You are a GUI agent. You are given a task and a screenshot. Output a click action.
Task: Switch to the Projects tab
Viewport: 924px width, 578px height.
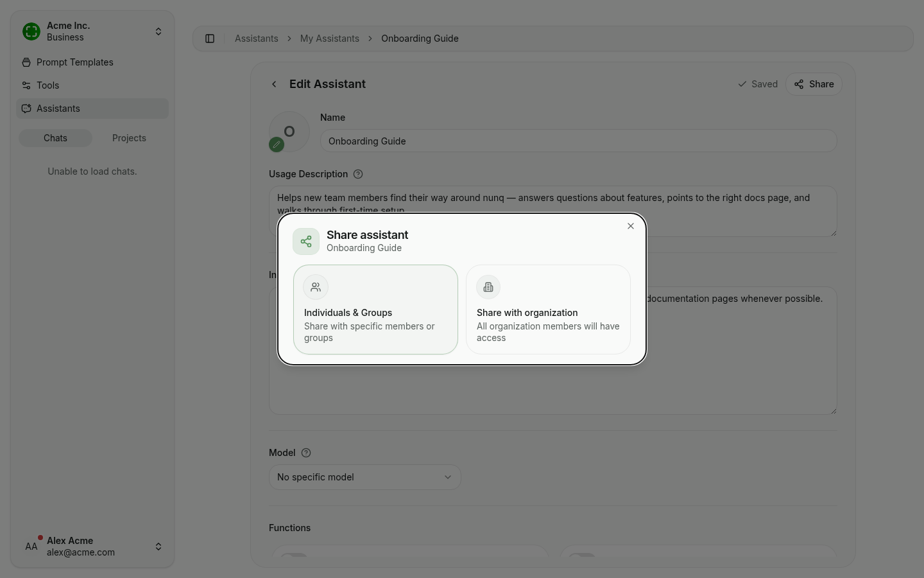(x=129, y=138)
